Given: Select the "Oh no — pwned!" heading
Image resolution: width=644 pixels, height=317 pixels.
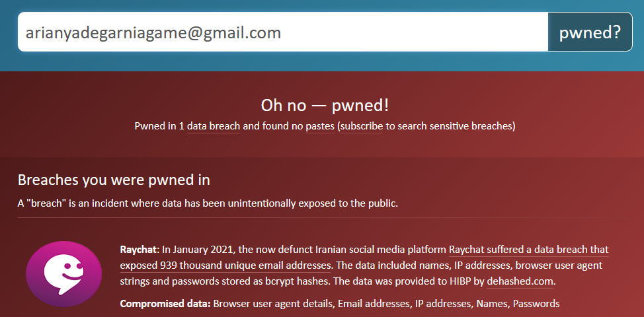Looking at the screenshot, I should pyautogui.click(x=325, y=106).
